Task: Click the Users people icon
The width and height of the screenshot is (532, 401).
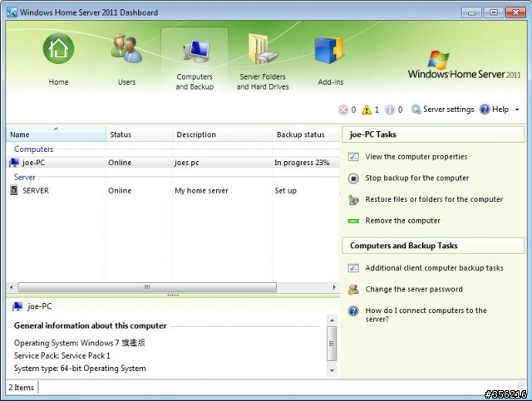Action: click(126, 48)
